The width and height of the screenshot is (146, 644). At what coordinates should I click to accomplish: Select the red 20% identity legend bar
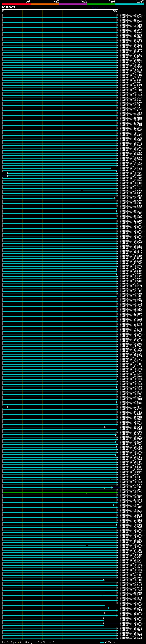[16, 4]
